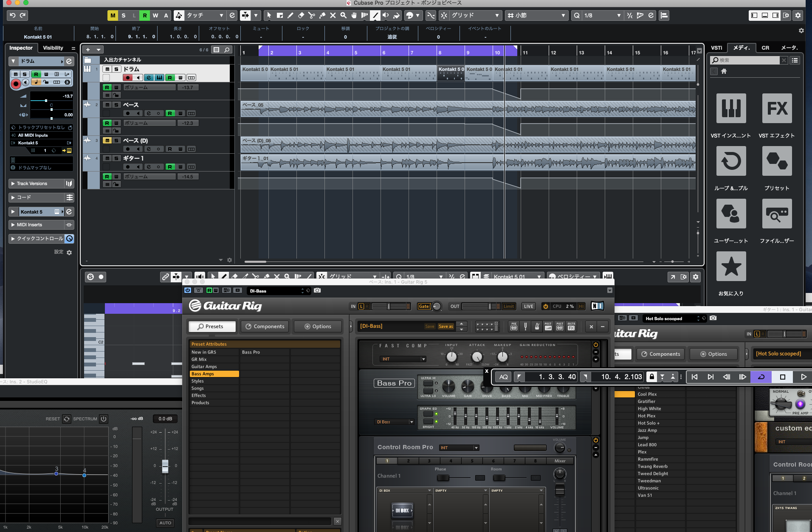Click the Guitar Rig metronome icon
Screen dimensions: 812x532
(537, 327)
